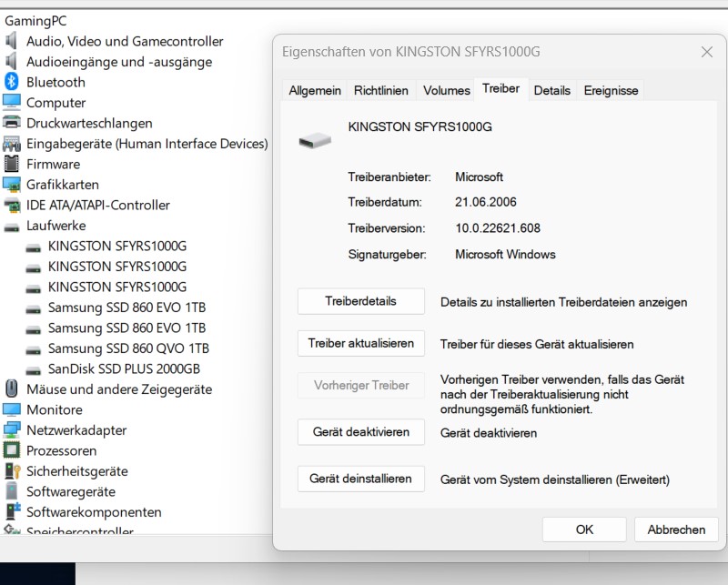Cancel the dialog with Abbrechen
The image size is (728, 585).
[x=676, y=530]
